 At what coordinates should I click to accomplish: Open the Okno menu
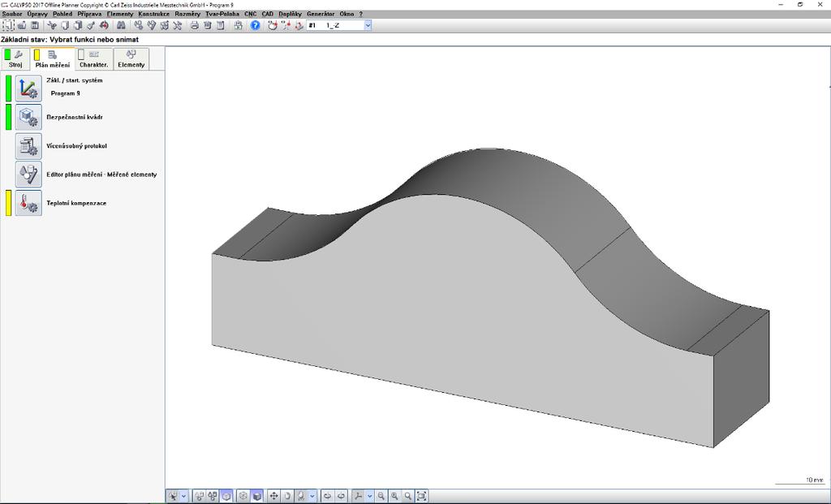pyautogui.click(x=347, y=14)
